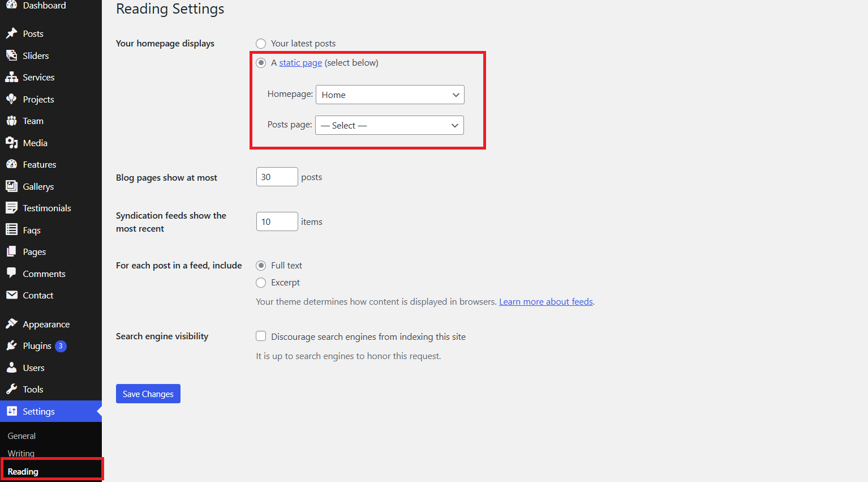This screenshot has width=868, height=482.
Task: Open the General settings submenu item
Action: coord(22,436)
